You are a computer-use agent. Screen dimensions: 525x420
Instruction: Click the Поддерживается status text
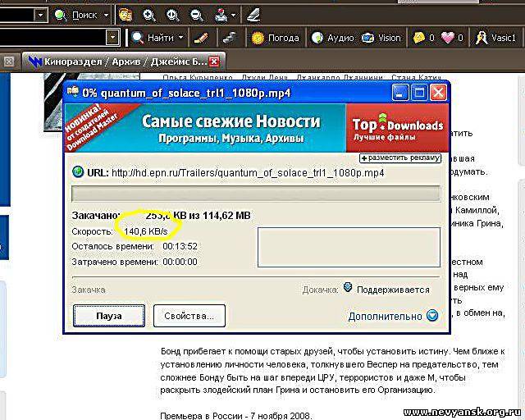393,290
